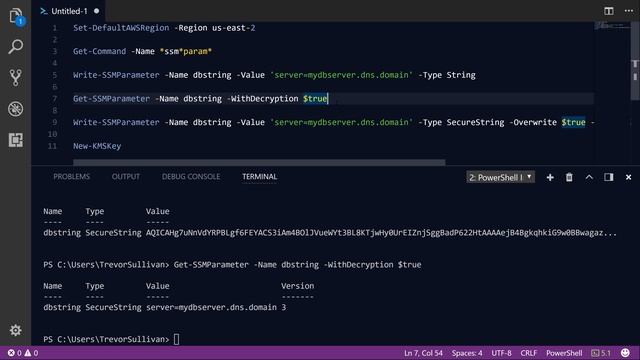Click Spaces: 4 indentation setting
Image resolution: width=640 pixels, height=360 pixels.
point(467,353)
